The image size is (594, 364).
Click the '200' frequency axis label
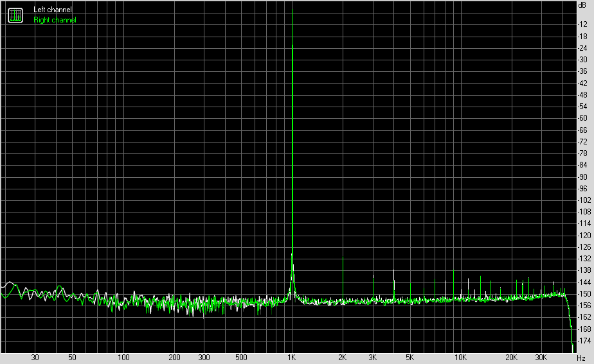tap(174, 358)
